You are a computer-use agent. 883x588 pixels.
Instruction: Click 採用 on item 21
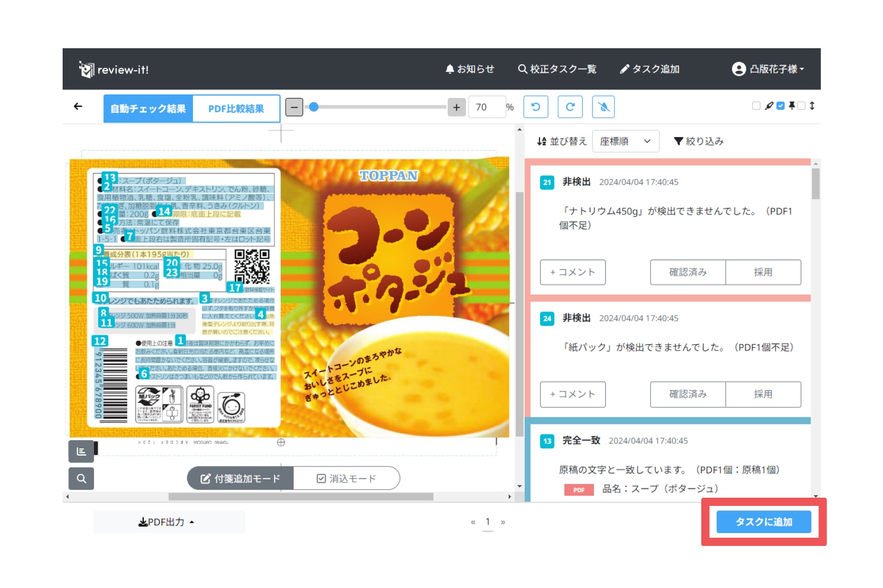763,272
